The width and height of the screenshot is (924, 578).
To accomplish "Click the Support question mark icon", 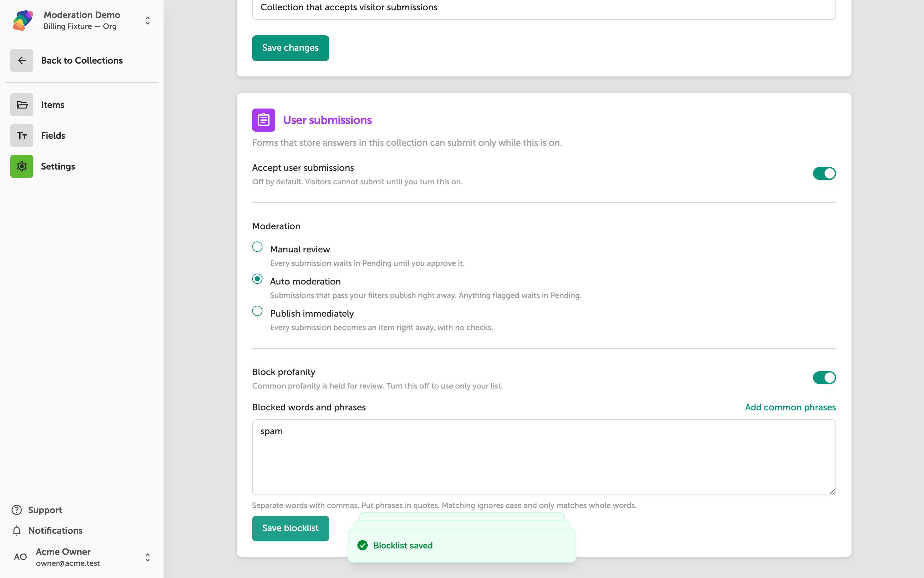I will pos(17,510).
